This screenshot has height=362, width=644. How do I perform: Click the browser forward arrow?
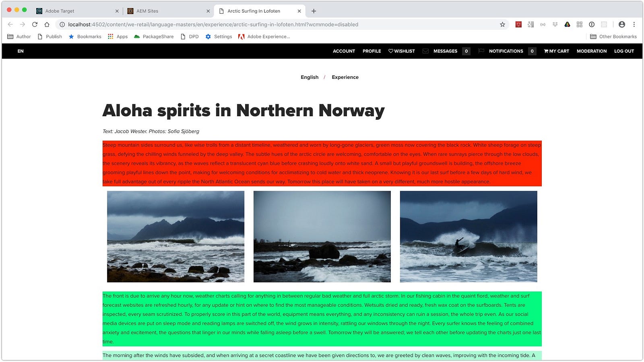[x=23, y=25]
